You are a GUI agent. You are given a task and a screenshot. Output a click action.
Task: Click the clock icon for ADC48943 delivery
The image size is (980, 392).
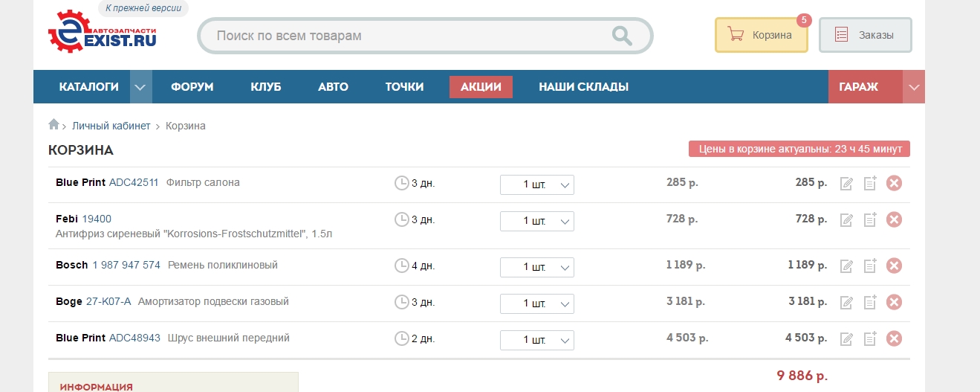coord(401,339)
